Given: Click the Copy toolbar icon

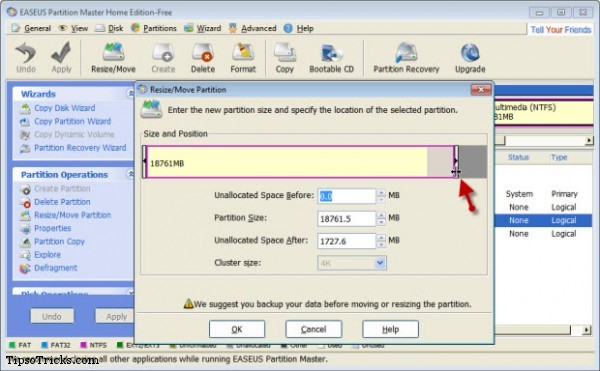Looking at the screenshot, I should (x=285, y=57).
